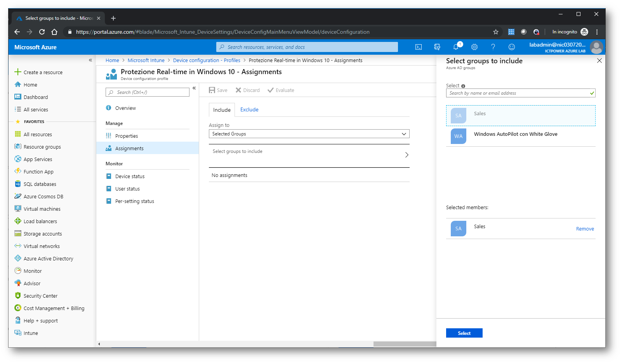The width and height of the screenshot is (622, 364).
Task: Open the feedback smiley icon
Action: (x=512, y=47)
